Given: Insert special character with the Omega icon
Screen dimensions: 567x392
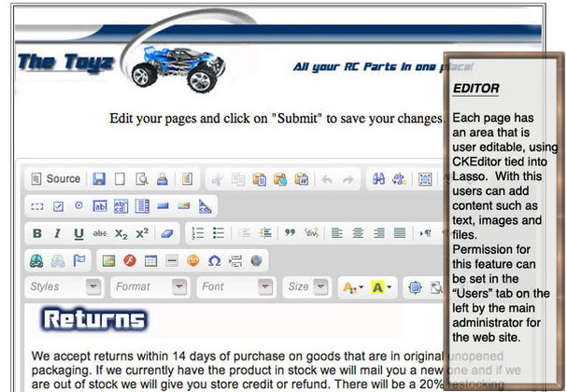Looking at the screenshot, I should pos(214,260).
